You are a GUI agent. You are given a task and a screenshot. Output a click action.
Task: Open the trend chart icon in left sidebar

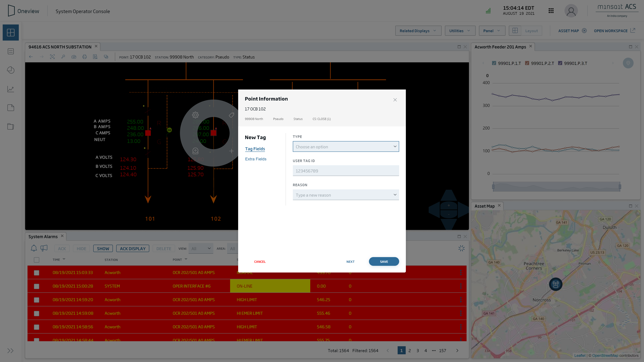[11, 89]
